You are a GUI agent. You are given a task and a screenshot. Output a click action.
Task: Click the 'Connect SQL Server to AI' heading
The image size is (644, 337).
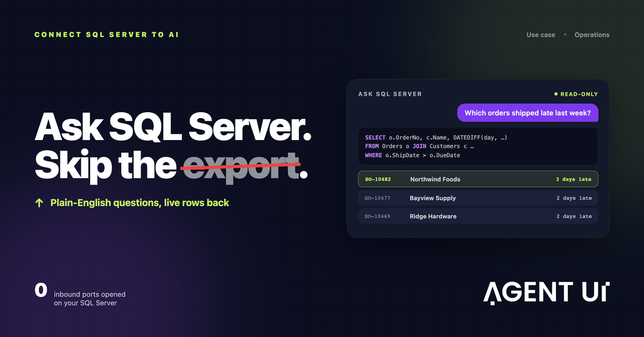107,35
